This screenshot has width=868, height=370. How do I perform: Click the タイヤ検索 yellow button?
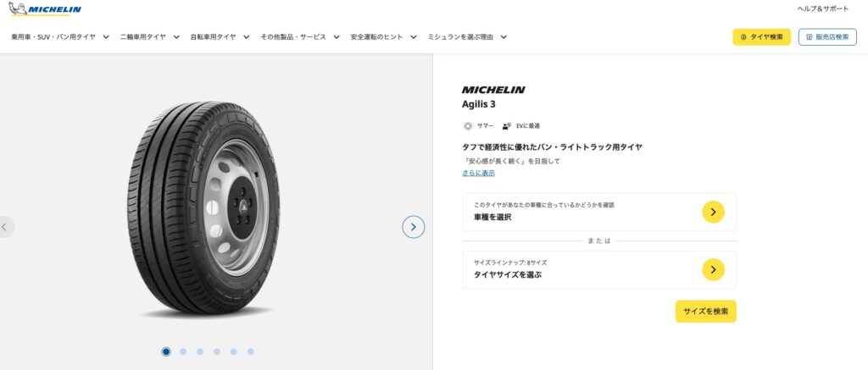[x=761, y=37]
